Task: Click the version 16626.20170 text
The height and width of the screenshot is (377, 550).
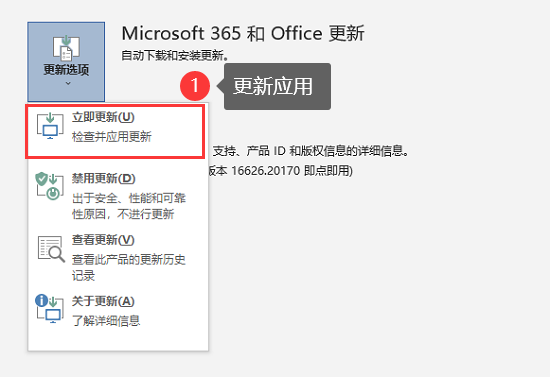Action: pos(266,171)
